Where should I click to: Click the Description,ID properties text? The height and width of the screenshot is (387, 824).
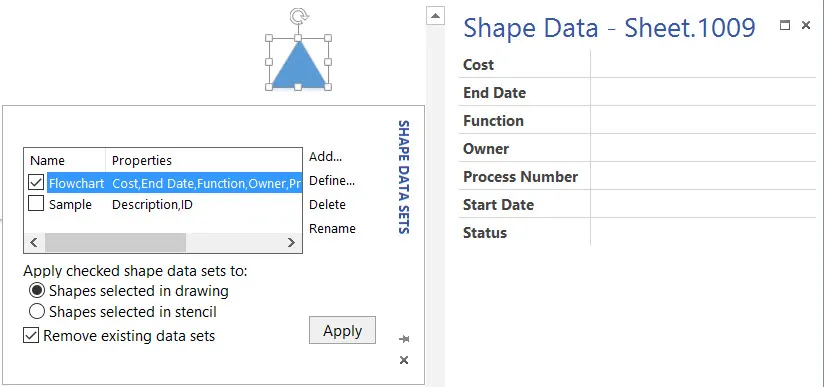tap(152, 205)
